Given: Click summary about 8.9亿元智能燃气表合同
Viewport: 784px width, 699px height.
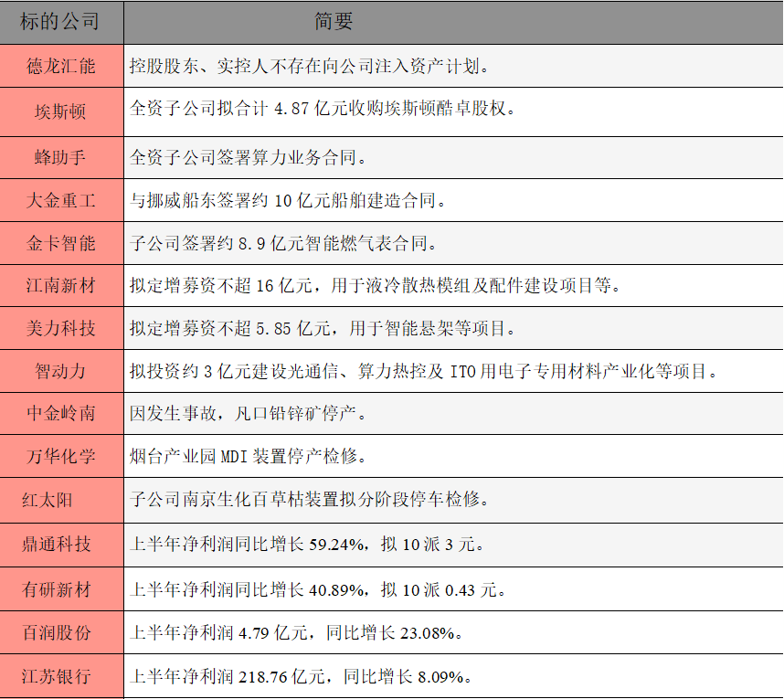Looking at the screenshot, I should pos(453,243).
